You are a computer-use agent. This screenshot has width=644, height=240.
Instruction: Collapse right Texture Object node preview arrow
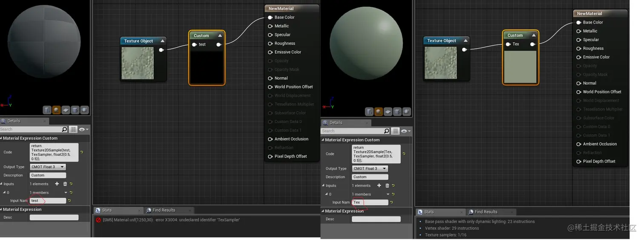(x=465, y=40)
